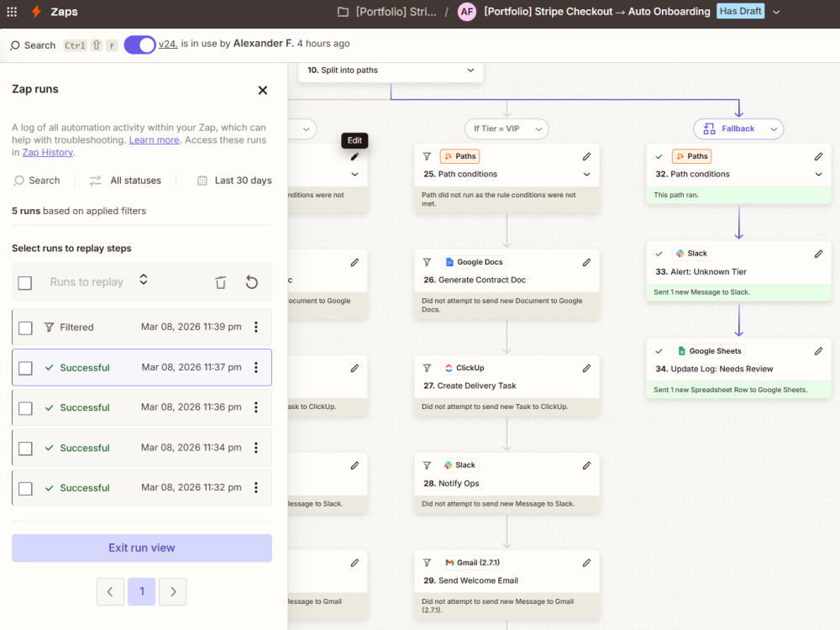Check the Successful 11:32 pm run checkbox
The width and height of the screenshot is (840, 630).
coord(25,489)
